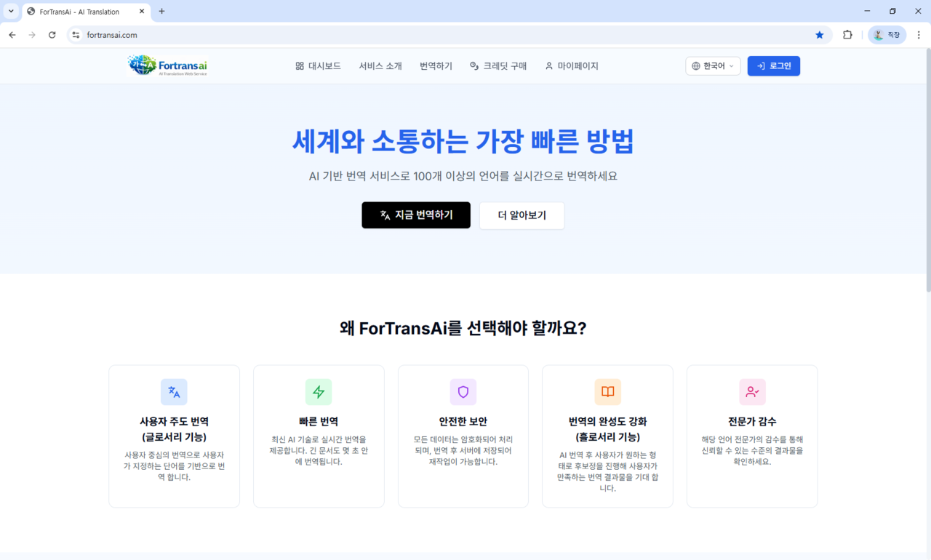Click the pink user-check icon for 전문가 감수
The width and height of the screenshot is (931, 560).
point(752,392)
